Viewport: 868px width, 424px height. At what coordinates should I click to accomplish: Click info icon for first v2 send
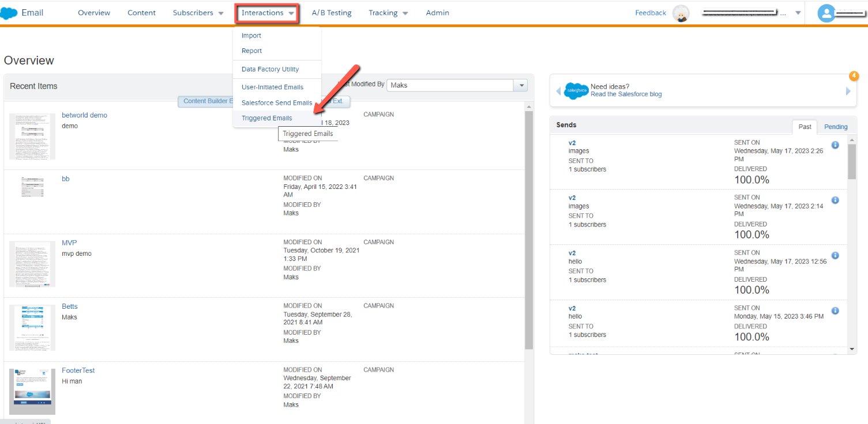pos(835,145)
